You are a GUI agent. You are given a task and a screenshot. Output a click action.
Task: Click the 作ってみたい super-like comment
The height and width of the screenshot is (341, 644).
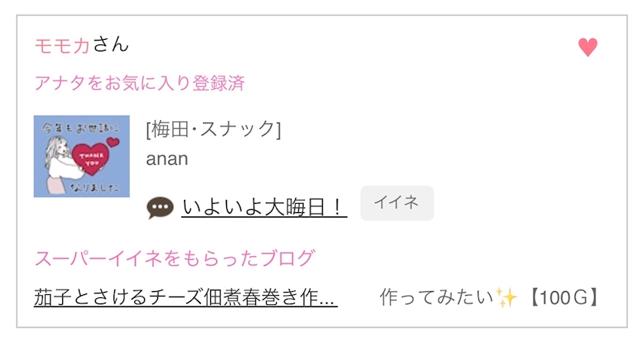(x=437, y=297)
